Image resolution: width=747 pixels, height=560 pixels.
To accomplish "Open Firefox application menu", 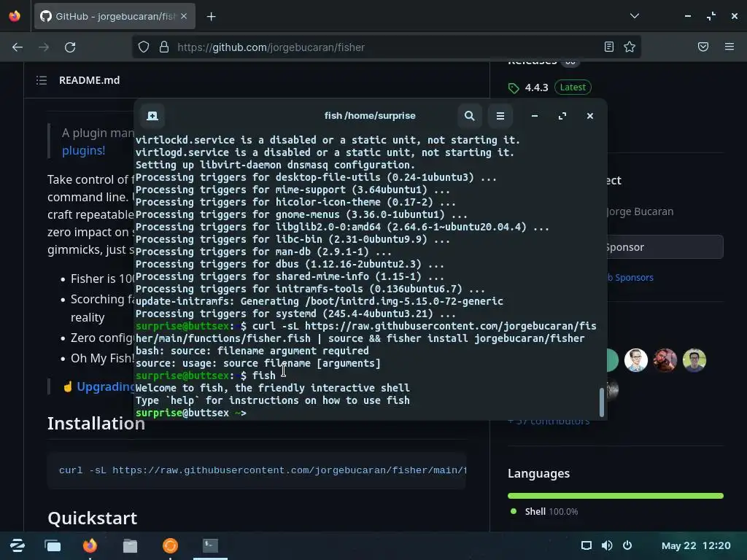I will 729,47.
